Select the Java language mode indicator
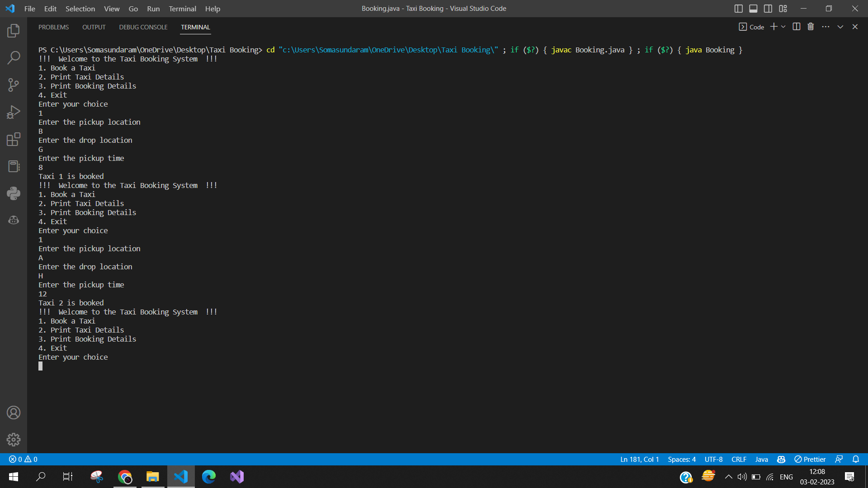868x488 pixels. point(761,459)
